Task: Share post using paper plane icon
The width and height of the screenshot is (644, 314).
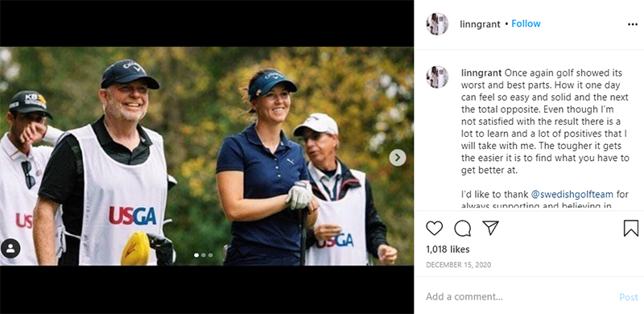Action: pos(490,228)
